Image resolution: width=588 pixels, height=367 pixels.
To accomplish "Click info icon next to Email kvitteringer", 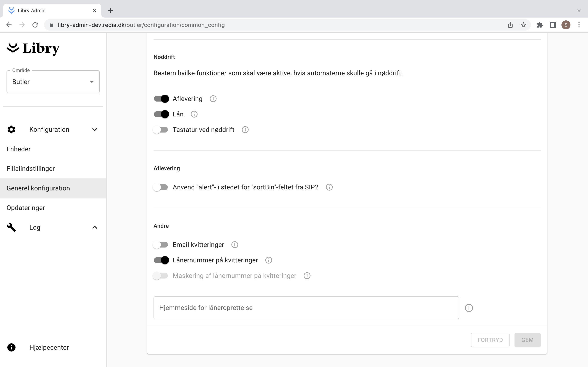I will (x=234, y=244).
